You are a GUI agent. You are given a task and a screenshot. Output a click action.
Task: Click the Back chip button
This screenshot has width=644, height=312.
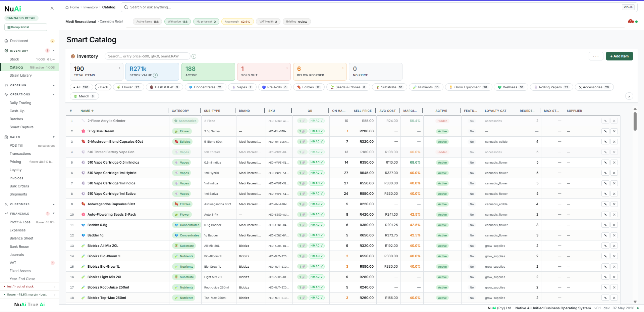pos(103,87)
